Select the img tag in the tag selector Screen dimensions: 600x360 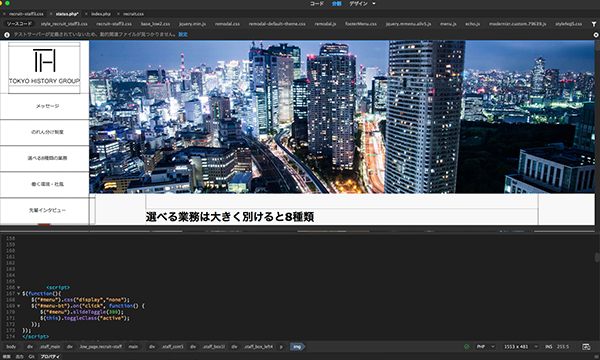point(297,347)
